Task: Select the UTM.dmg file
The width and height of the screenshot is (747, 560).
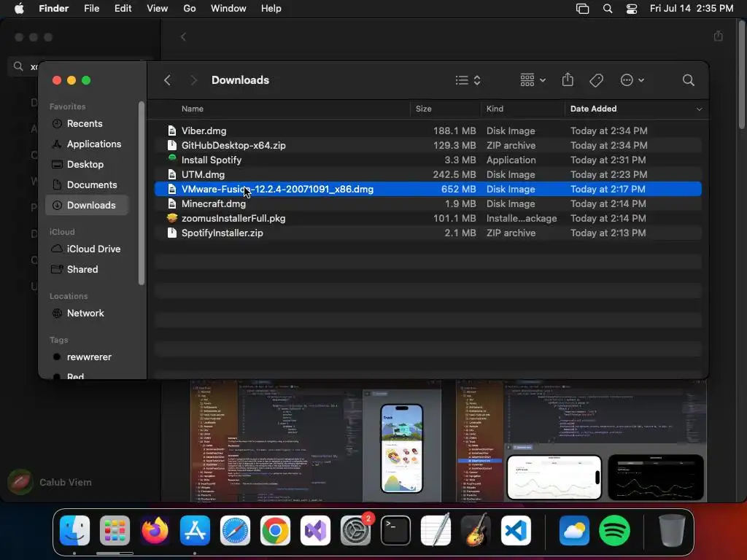Action: [427, 175]
